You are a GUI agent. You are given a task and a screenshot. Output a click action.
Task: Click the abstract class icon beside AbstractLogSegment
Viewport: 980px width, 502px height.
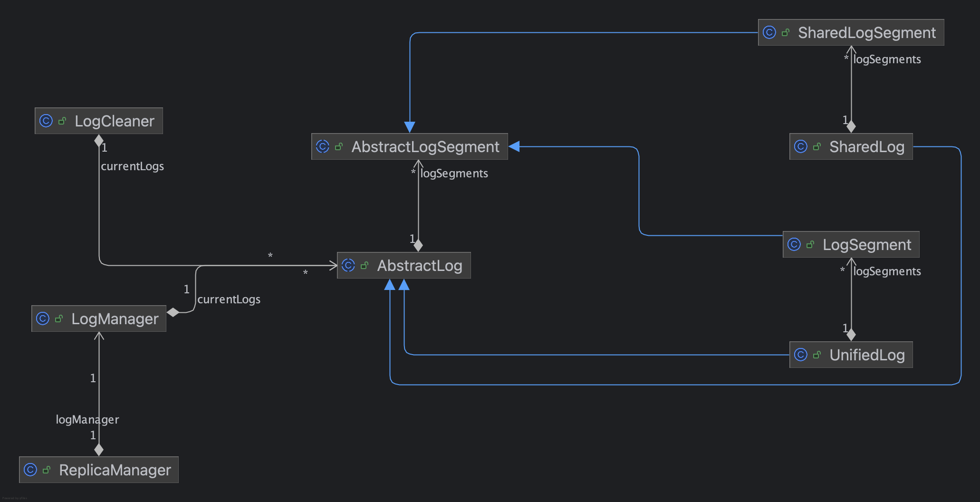point(323,146)
